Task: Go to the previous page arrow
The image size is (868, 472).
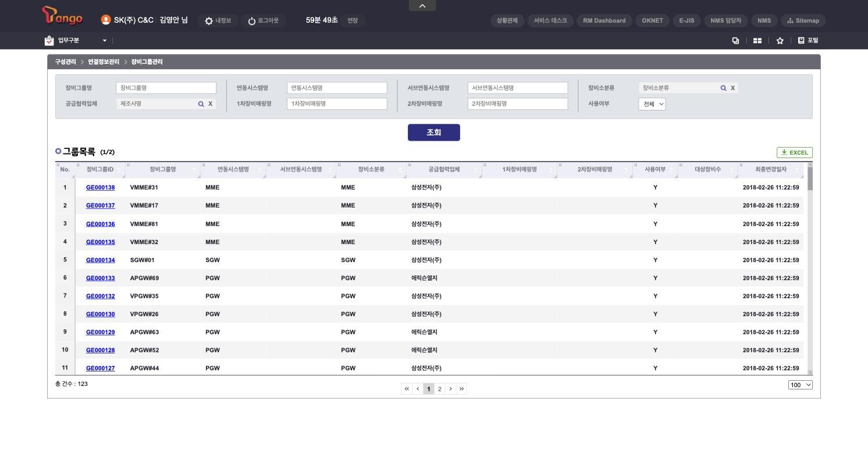Action: 418,389
